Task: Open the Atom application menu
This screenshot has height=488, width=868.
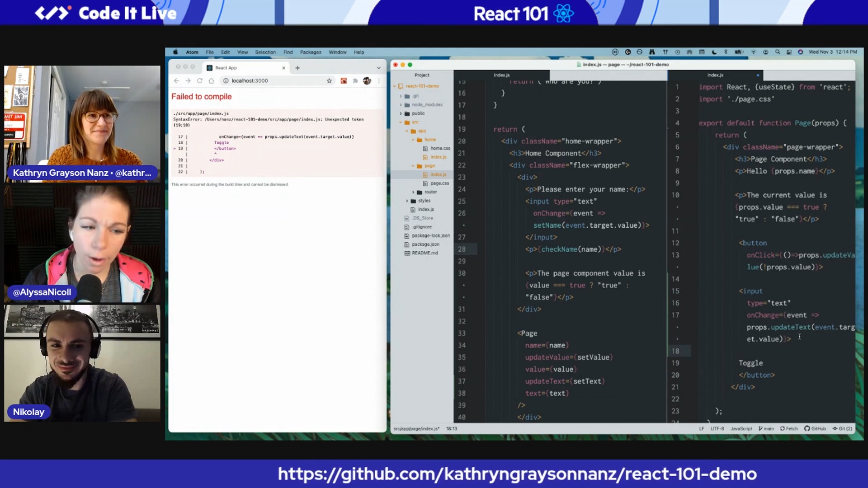Action: (x=192, y=52)
